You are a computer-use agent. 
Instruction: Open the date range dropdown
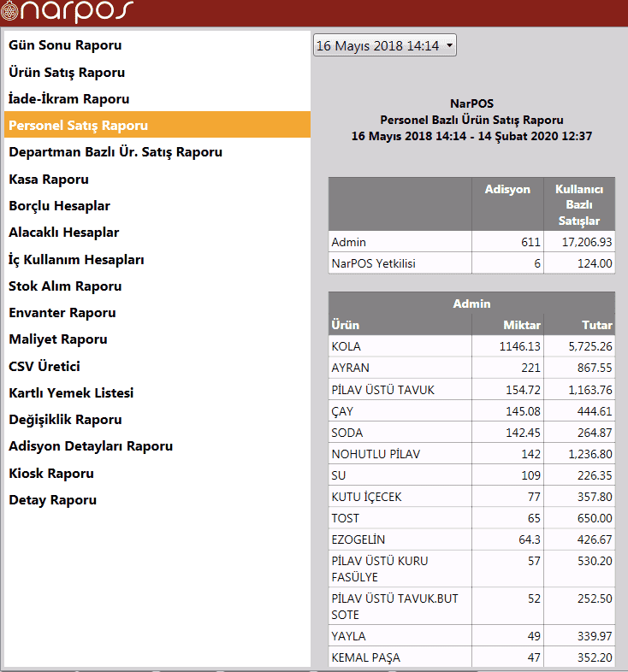coord(385,45)
